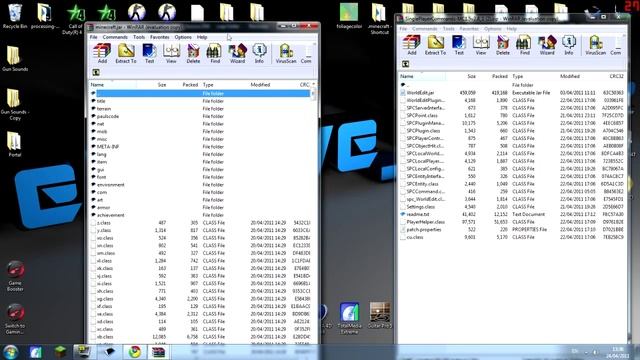Select the lang folder row

click(200, 154)
